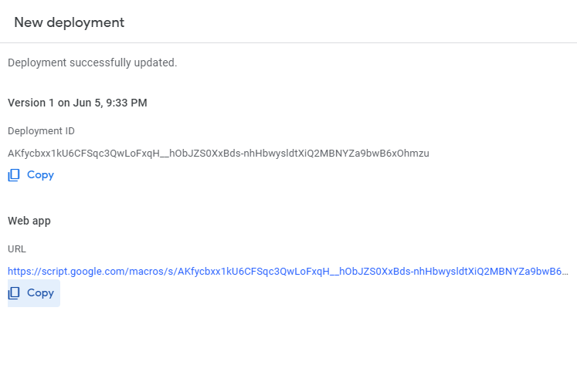The image size is (577, 392).
Task: Click the copy icon under Web app URL
Action: pyautogui.click(x=14, y=293)
